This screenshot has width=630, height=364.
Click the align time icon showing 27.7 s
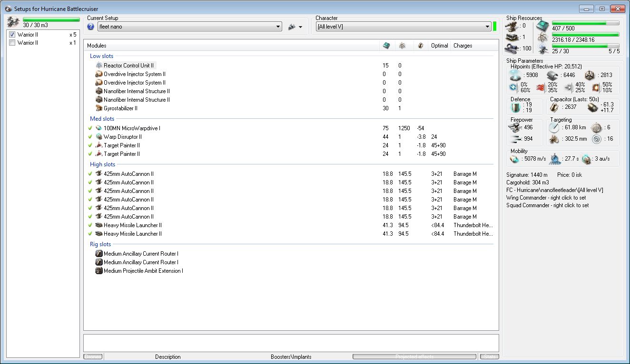click(555, 159)
